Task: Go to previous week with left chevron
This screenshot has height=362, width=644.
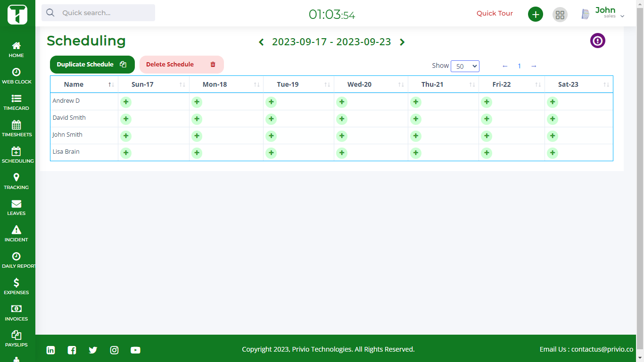Action: pos(261,42)
